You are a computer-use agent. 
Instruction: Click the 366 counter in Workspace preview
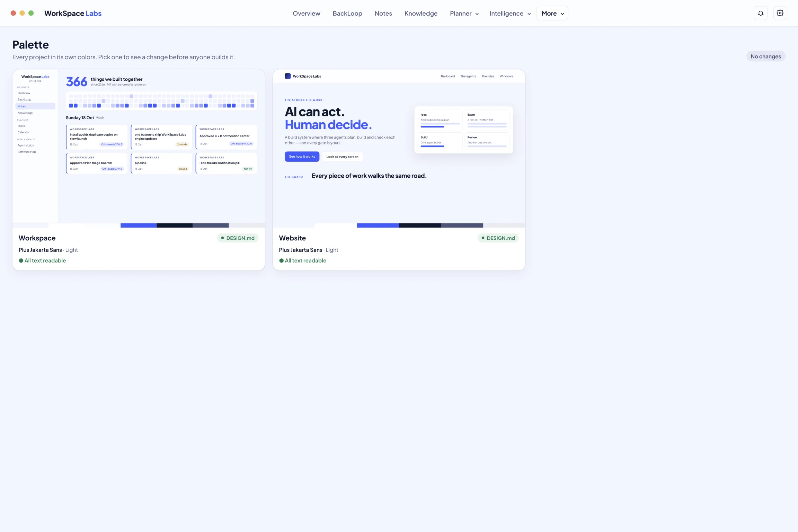[77, 82]
